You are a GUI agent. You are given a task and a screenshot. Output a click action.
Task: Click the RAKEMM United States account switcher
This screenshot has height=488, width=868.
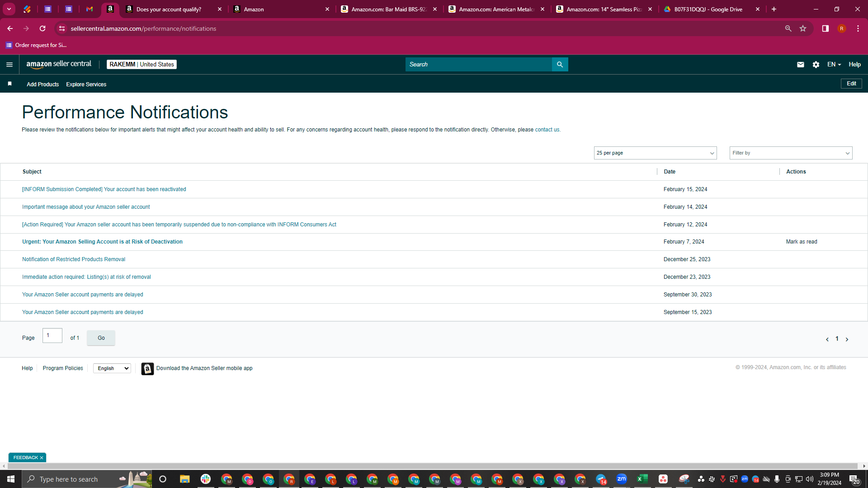pyautogui.click(x=142, y=65)
